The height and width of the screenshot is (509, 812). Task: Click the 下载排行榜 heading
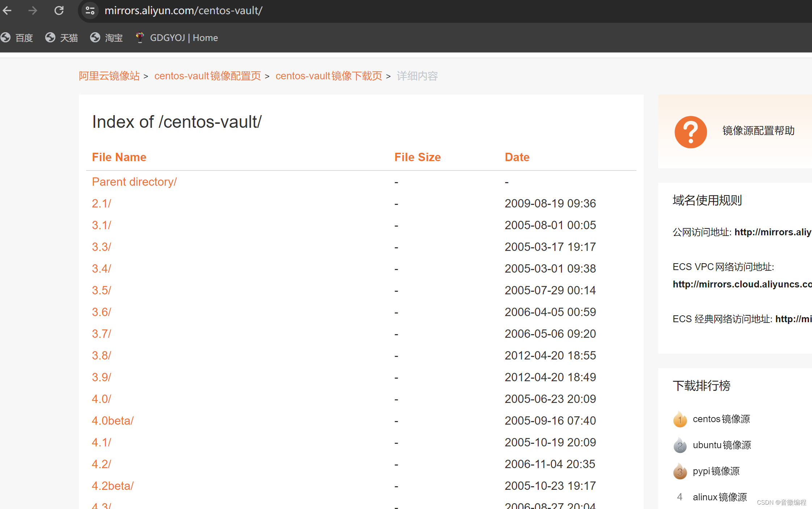coord(702,386)
